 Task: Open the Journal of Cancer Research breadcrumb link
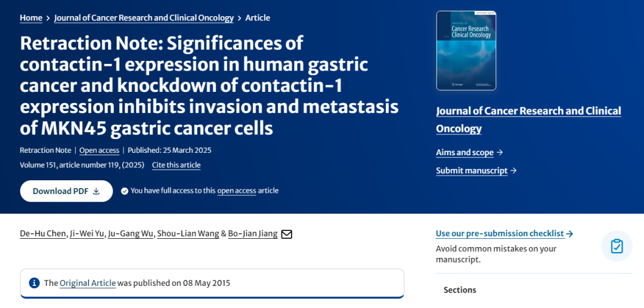pyautogui.click(x=144, y=18)
